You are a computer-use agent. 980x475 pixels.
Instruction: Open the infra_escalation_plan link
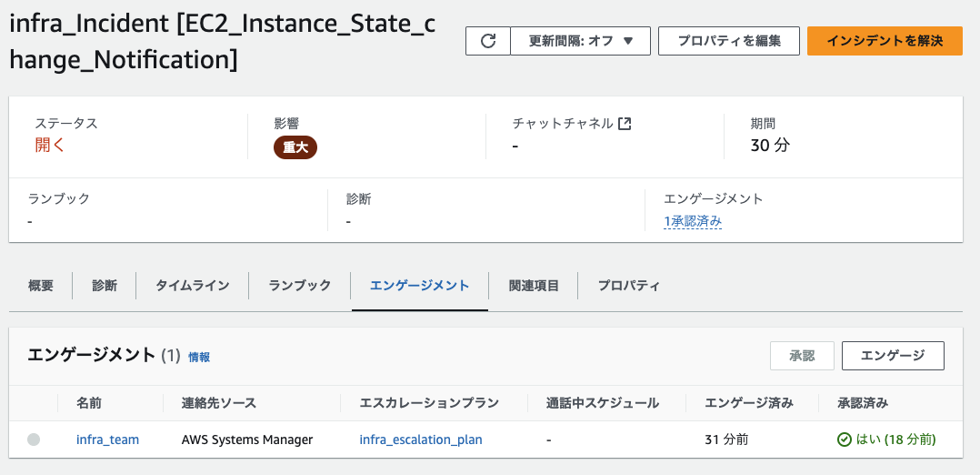point(421,440)
